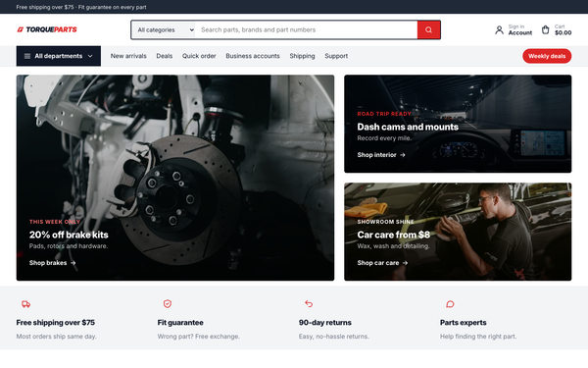Click 'Wax, wash and detailing.' text

[393, 246]
